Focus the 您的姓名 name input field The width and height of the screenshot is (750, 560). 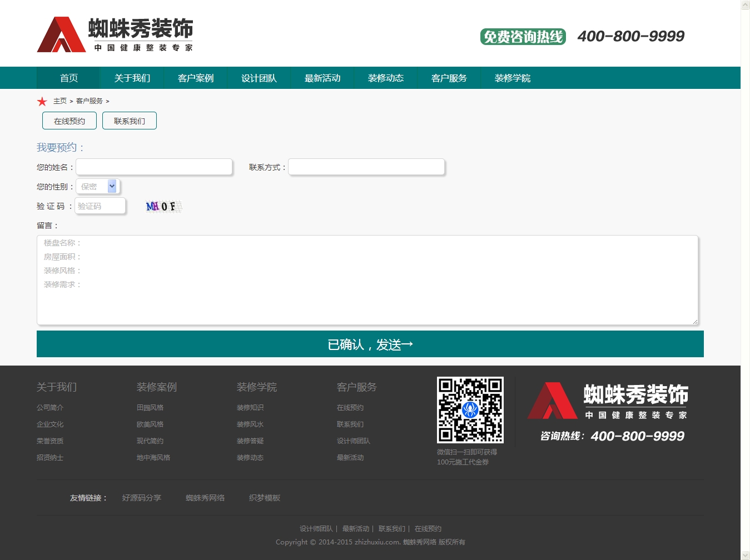pos(154,167)
